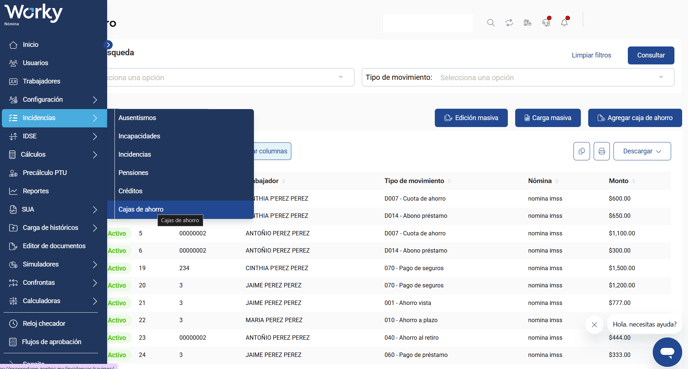Click the Edición masiva button

pos(471,118)
